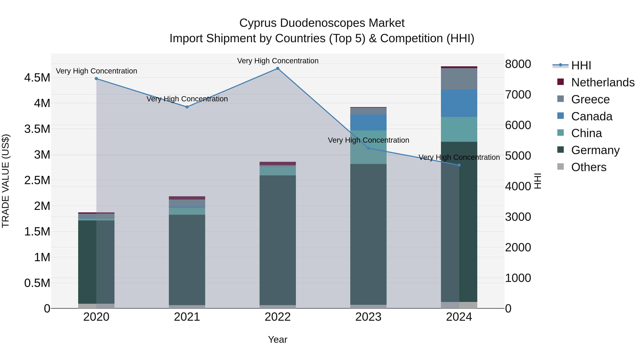This screenshot has height=362, width=644.
Task: Click the 'Very High Concentration' label above 2022
Action: [278, 61]
